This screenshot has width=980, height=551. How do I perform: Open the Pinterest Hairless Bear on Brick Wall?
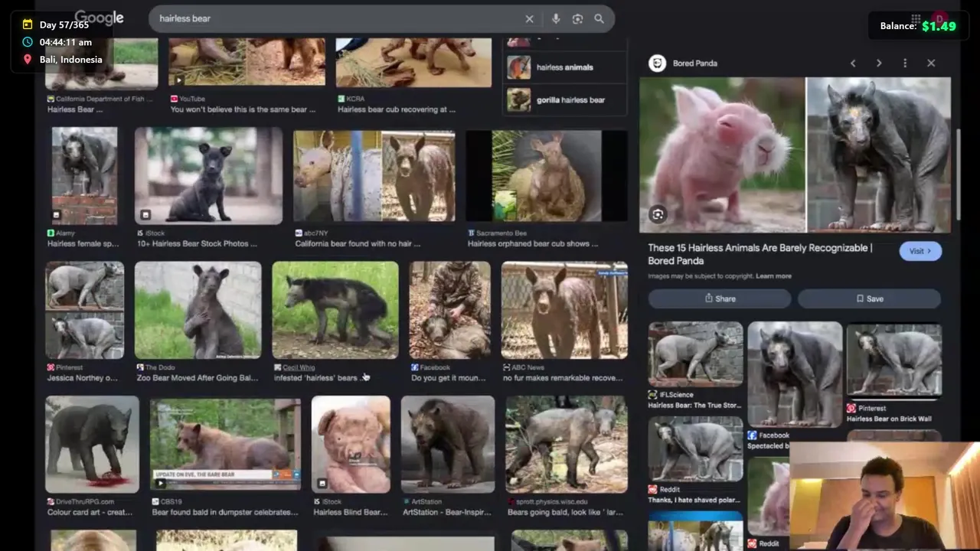(x=894, y=361)
